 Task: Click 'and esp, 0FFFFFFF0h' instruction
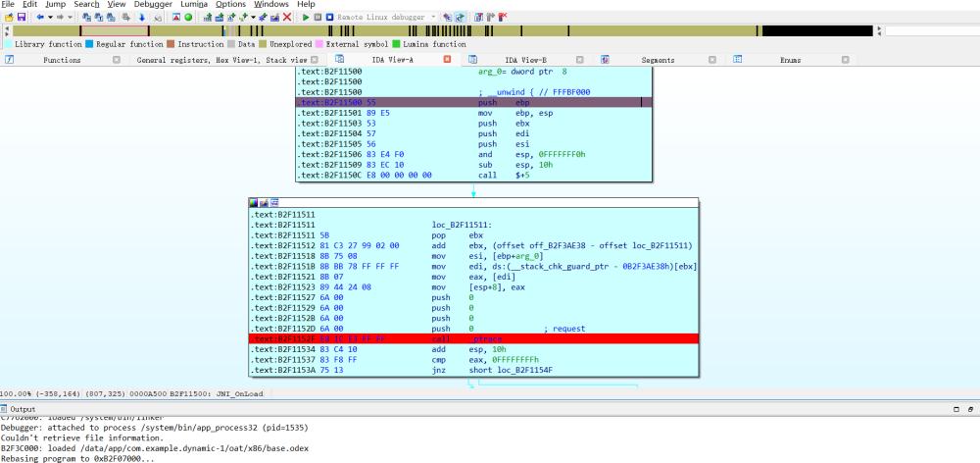click(x=532, y=155)
